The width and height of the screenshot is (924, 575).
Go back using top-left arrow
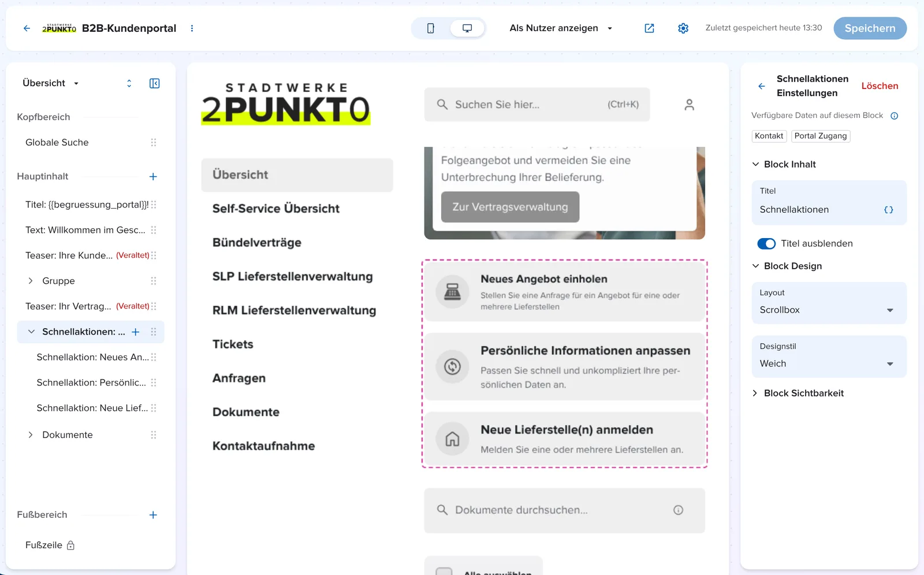pos(27,28)
